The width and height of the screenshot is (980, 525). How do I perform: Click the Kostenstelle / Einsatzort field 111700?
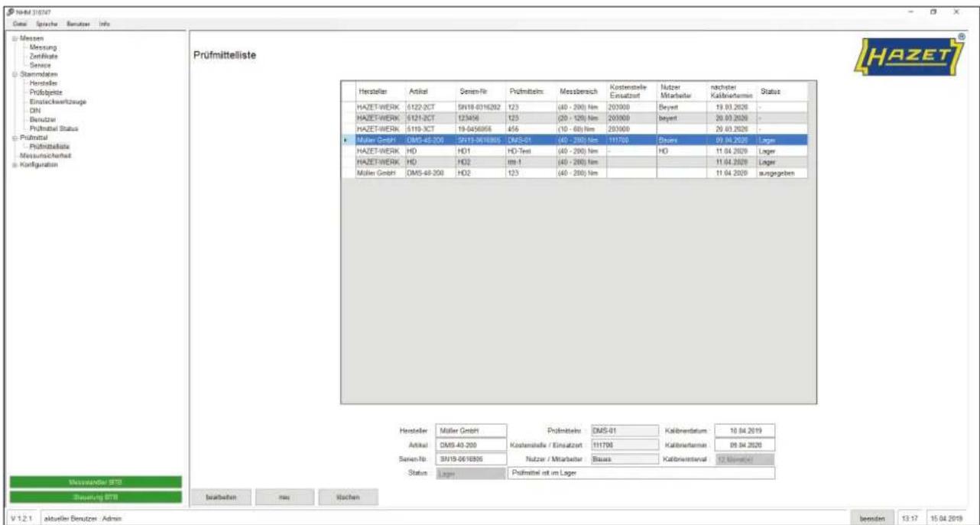coord(625,445)
